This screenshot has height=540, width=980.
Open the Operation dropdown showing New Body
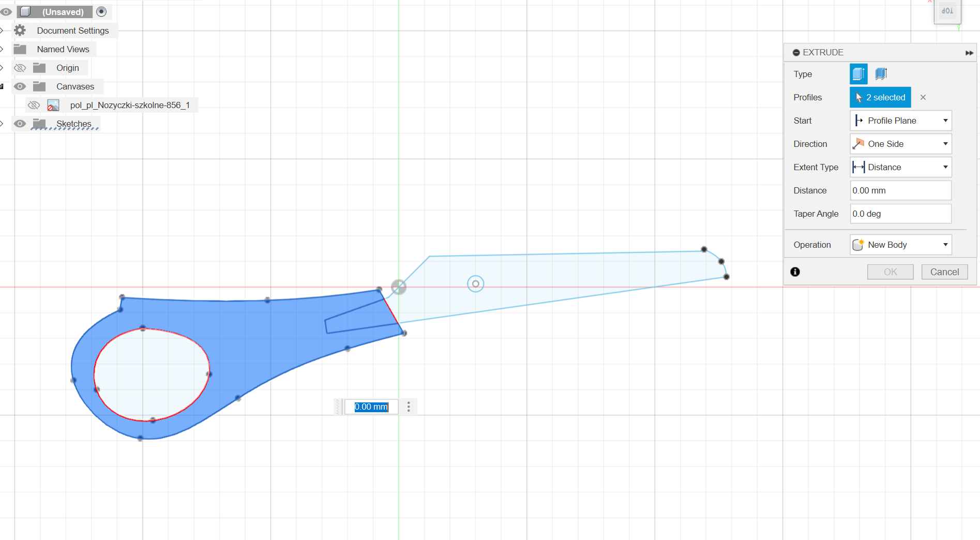click(x=900, y=245)
